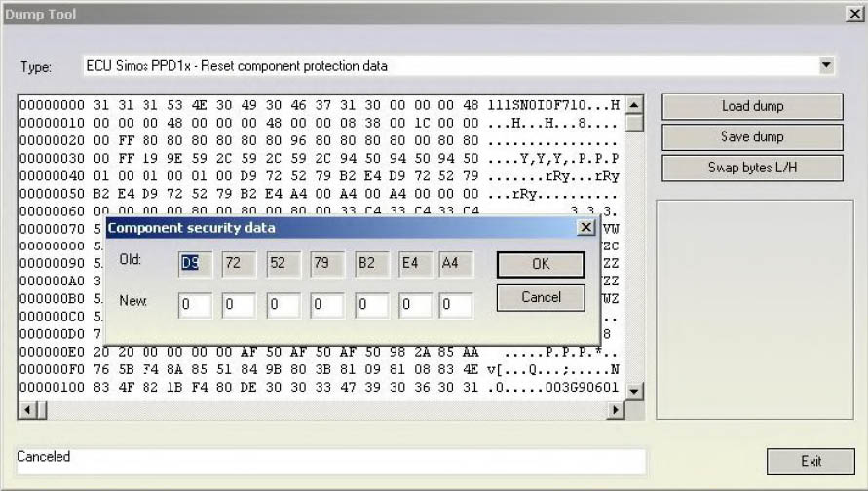Viewport: 868px width, 491px height.
Task: Click the Old byte field showing D9
Action: (x=195, y=264)
